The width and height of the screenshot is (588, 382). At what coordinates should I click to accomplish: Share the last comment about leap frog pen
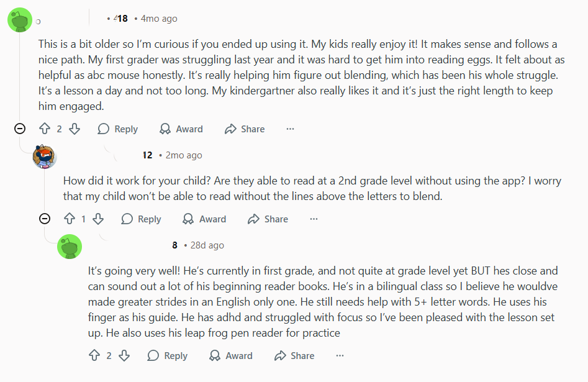click(294, 356)
